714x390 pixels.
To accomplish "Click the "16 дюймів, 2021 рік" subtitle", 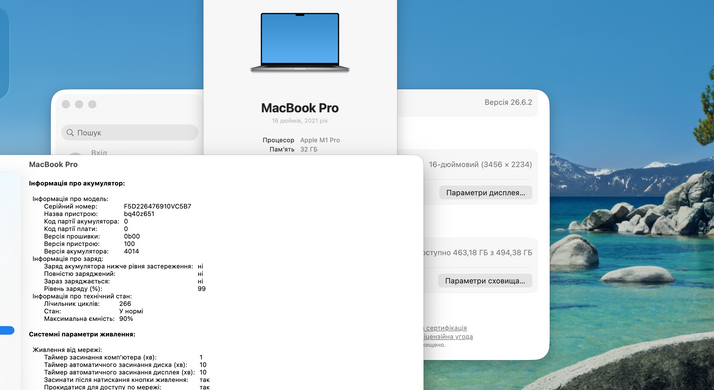I will pos(300,121).
